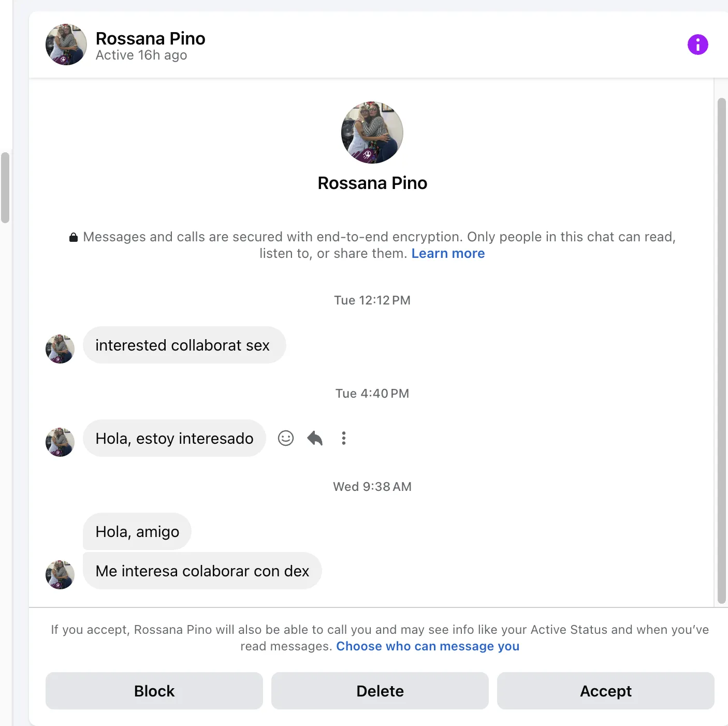Viewport: 728px width, 726px height.
Task: Open conversation information with purple info icon
Action: (x=697, y=45)
